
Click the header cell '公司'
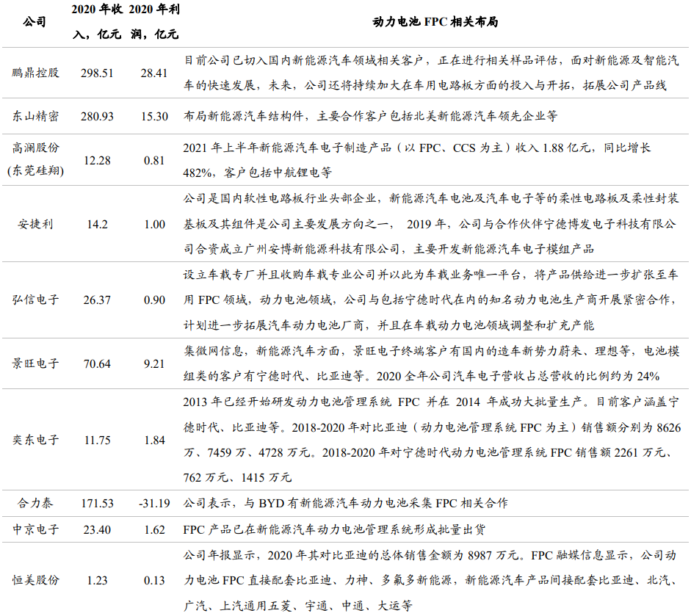coord(35,21)
